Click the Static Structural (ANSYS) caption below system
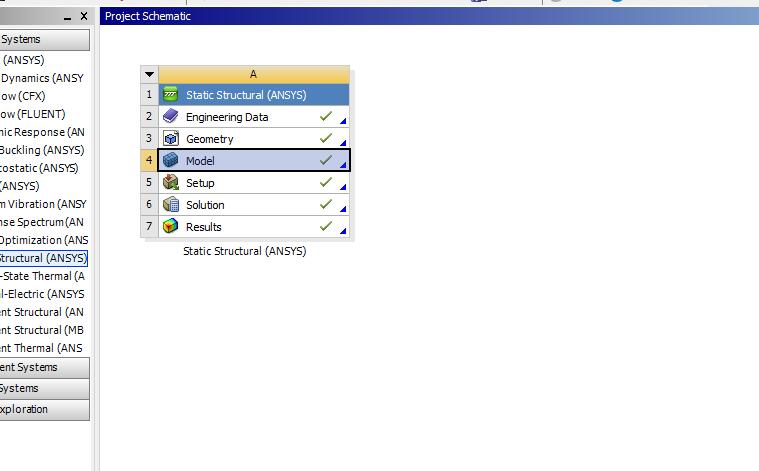759x471 pixels. 244,251
